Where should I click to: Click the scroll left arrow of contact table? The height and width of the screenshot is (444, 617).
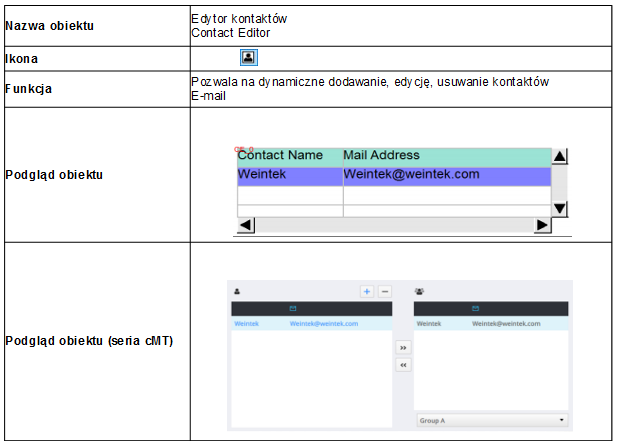pyautogui.click(x=245, y=225)
